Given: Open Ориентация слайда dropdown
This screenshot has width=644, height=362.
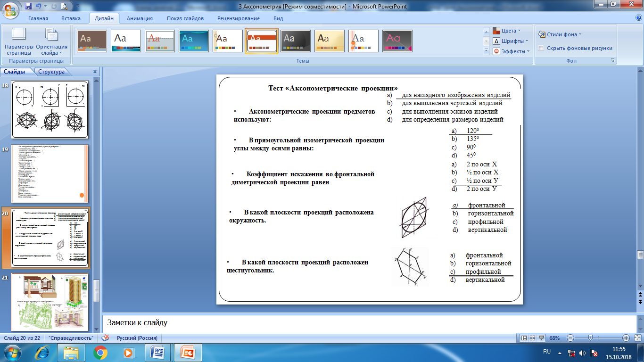Looking at the screenshot, I should 51,41.
